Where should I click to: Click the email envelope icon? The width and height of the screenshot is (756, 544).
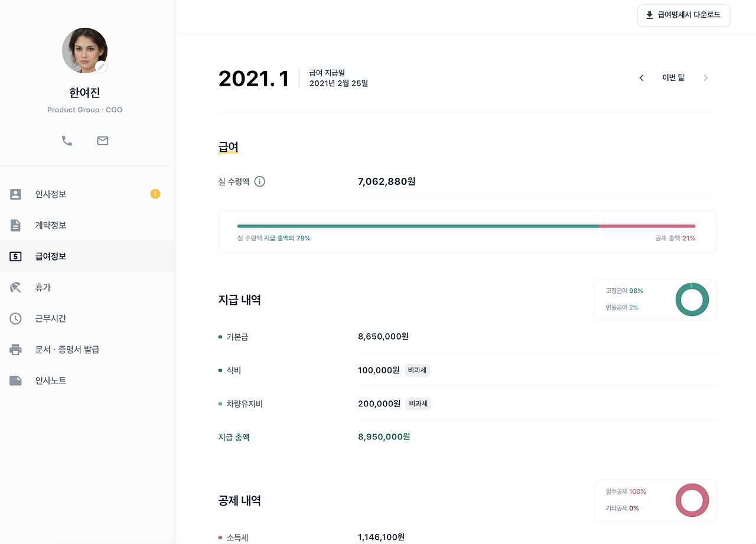103,141
